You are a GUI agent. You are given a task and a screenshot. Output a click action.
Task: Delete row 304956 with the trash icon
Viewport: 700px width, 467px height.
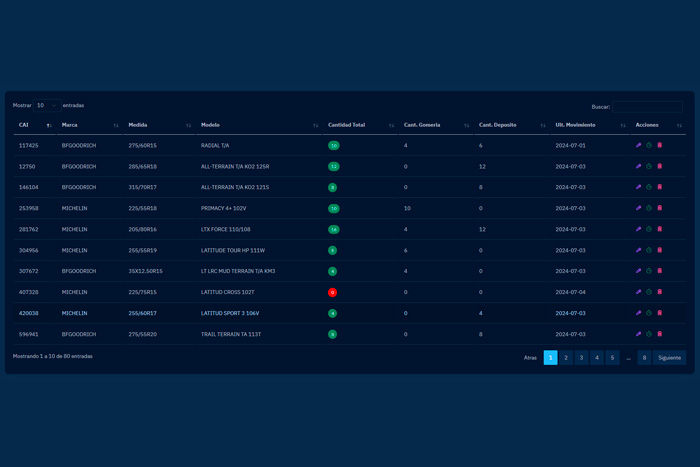(659, 250)
